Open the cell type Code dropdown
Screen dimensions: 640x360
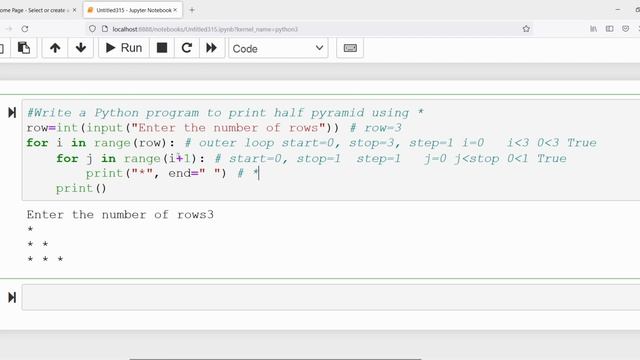tap(278, 49)
